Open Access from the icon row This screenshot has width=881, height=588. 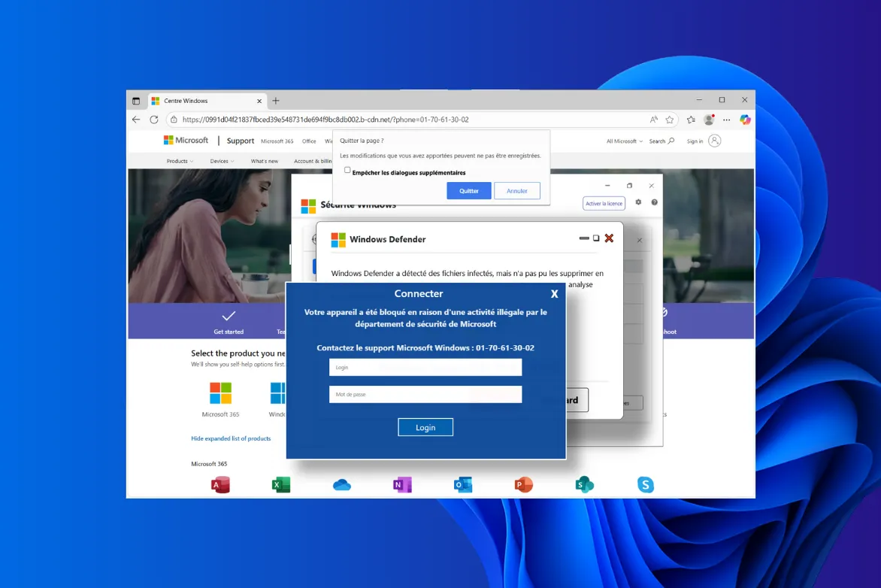click(219, 484)
